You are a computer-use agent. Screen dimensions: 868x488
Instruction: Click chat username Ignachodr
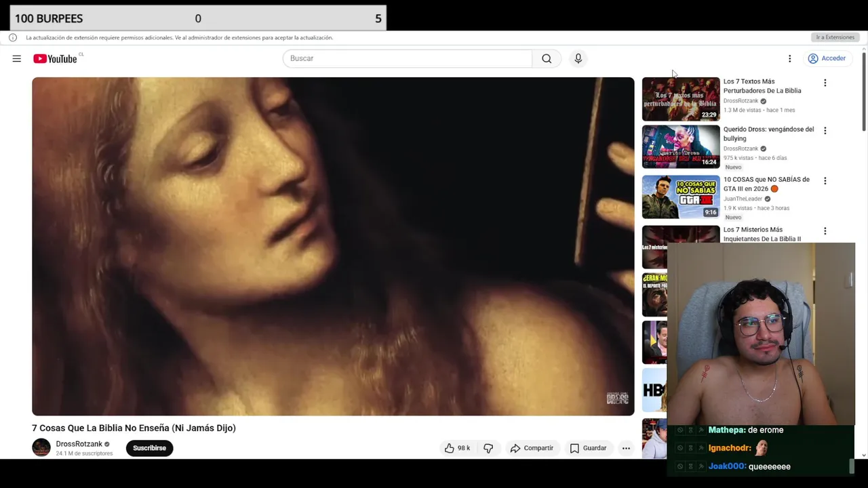tap(729, 448)
